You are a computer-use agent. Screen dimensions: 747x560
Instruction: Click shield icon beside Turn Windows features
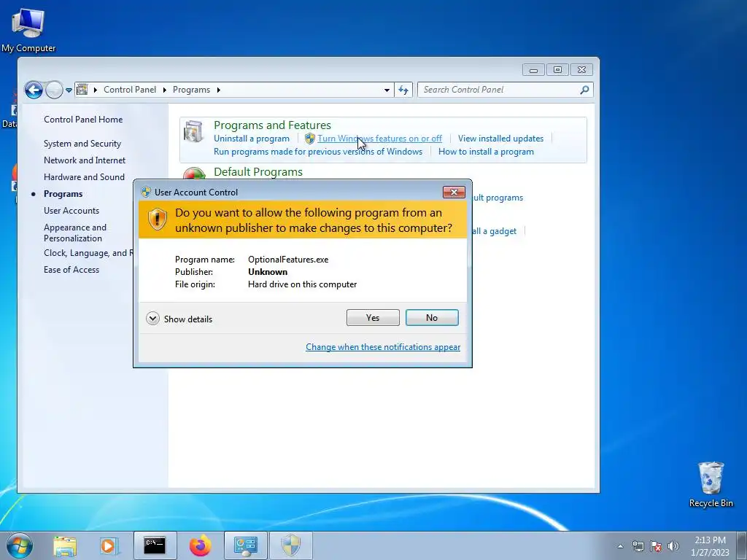point(309,139)
